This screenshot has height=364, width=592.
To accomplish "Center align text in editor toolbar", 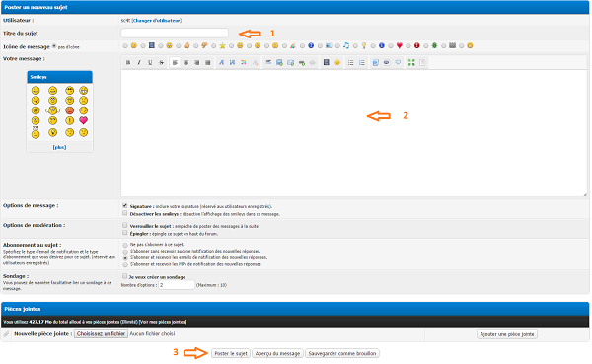I will (185, 63).
